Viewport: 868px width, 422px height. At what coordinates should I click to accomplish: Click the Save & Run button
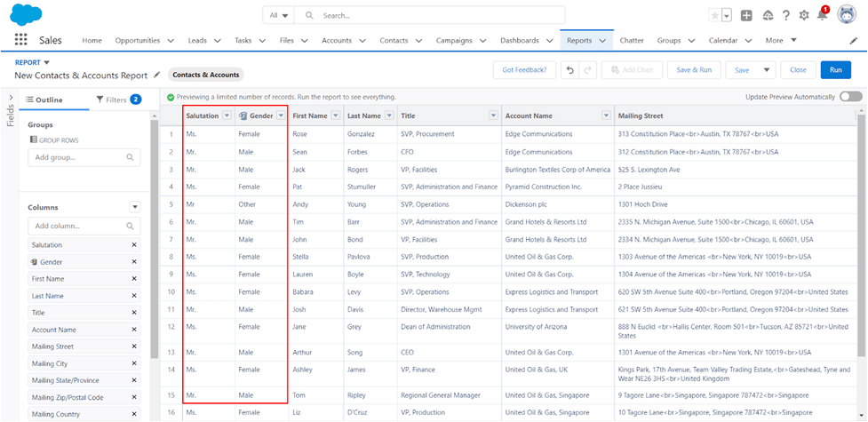[694, 70]
